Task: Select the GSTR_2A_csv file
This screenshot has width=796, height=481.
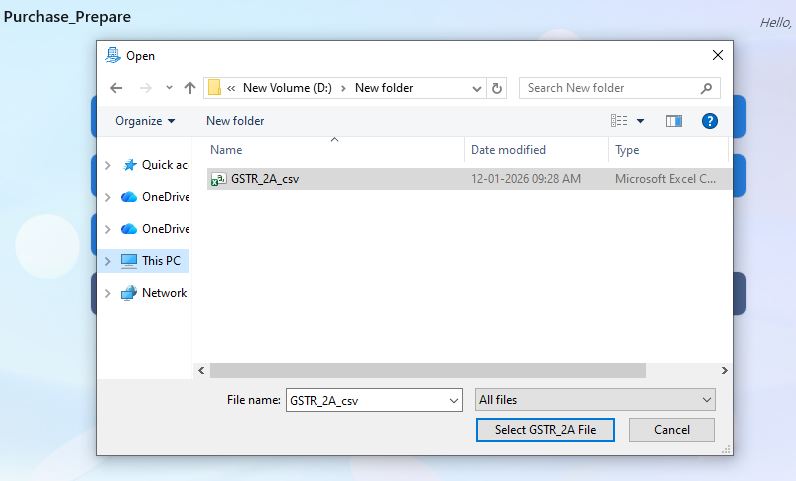Action: pyautogui.click(x=265, y=179)
